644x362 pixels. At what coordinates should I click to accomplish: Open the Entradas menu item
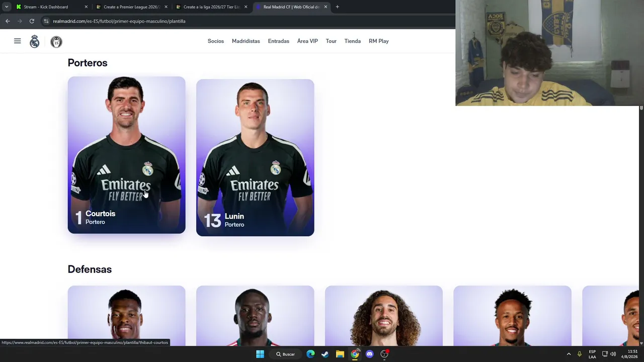pos(279,41)
